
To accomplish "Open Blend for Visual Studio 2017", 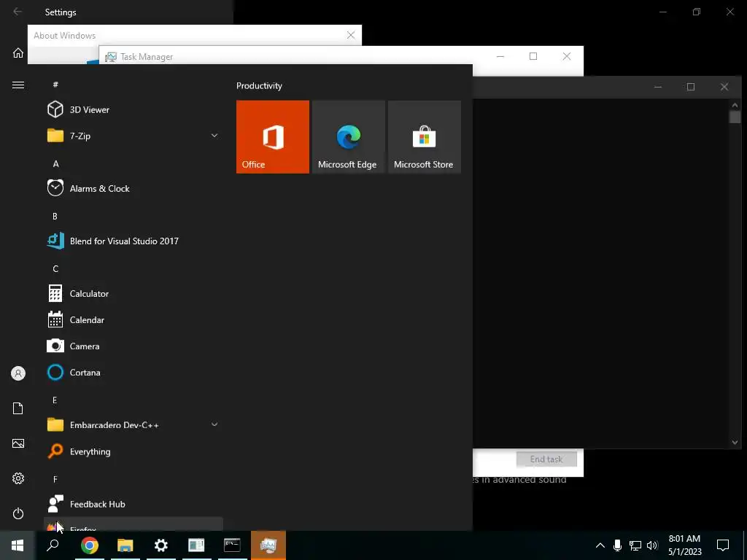I will point(133,241).
